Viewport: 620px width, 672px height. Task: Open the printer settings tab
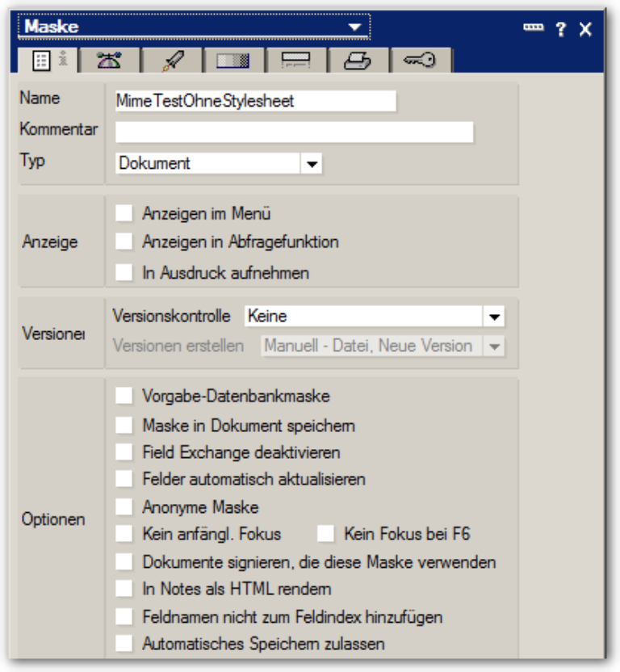point(358,61)
